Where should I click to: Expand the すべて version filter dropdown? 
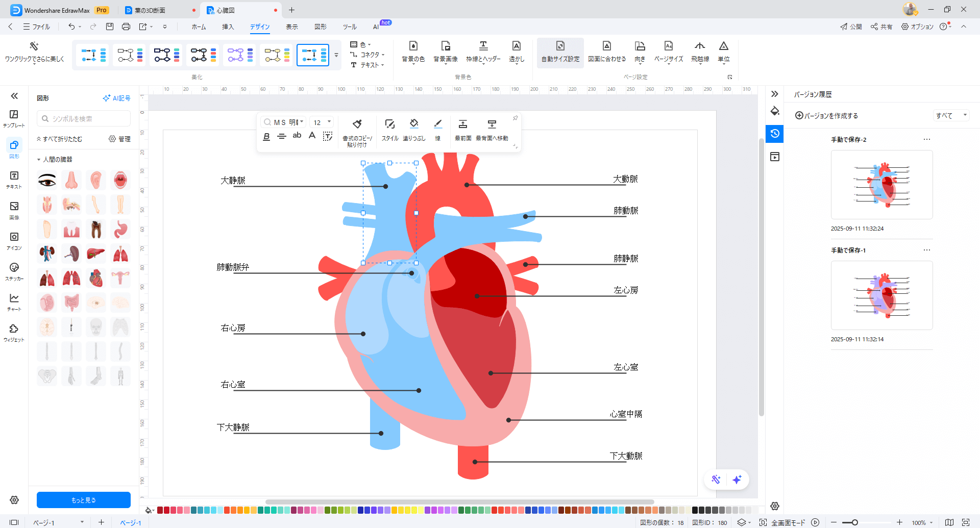pyautogui.click(x=951, y=116)
